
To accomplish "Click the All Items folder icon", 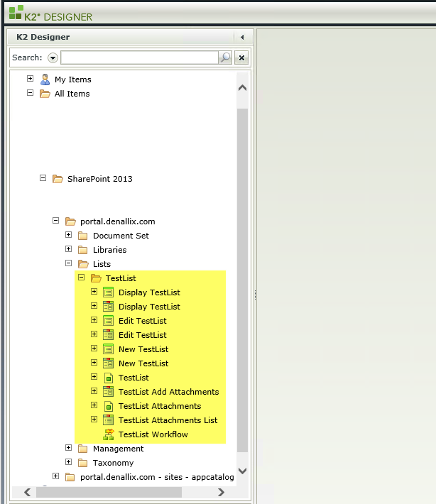I will point(45,94).
